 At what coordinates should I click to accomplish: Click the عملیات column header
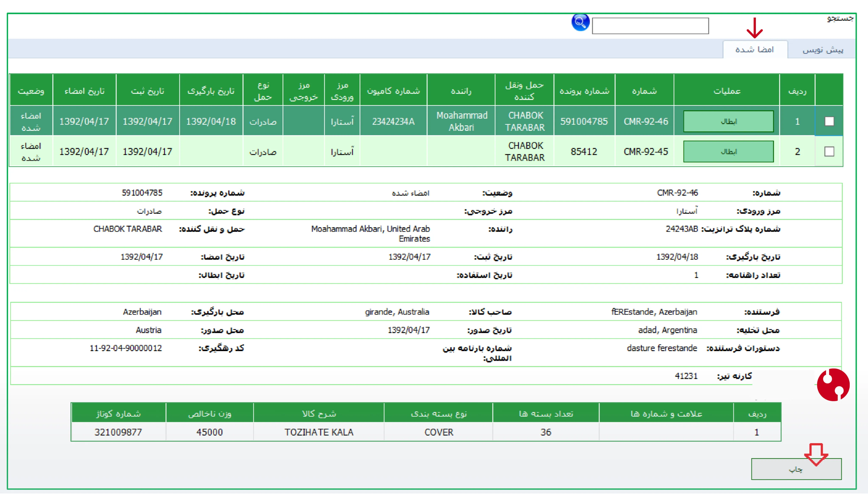click(727, 90)
